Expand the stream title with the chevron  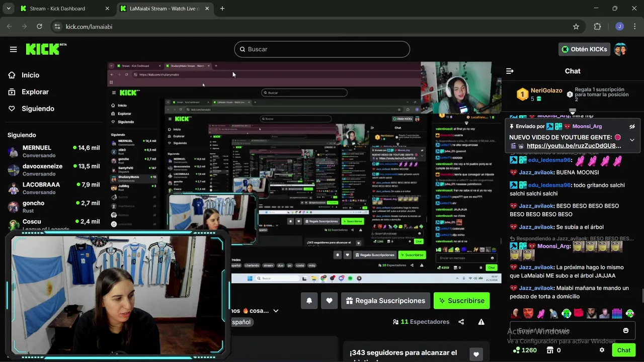(x=276, y=311)
